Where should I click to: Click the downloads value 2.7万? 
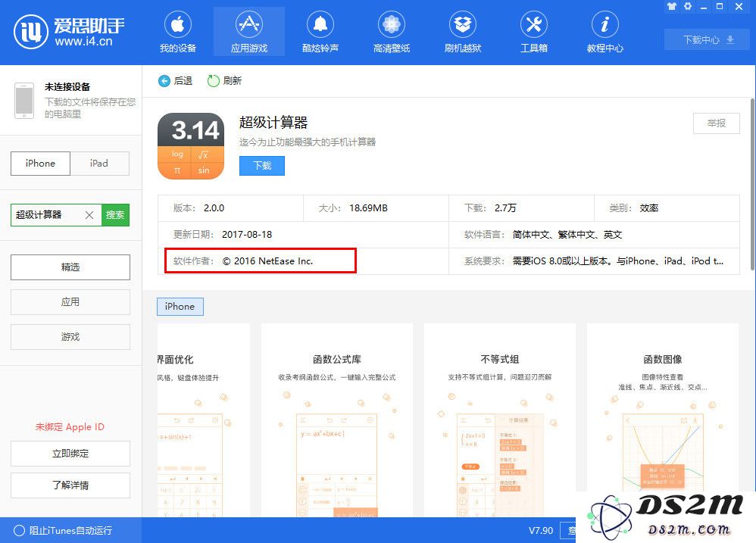pos(505,208)
